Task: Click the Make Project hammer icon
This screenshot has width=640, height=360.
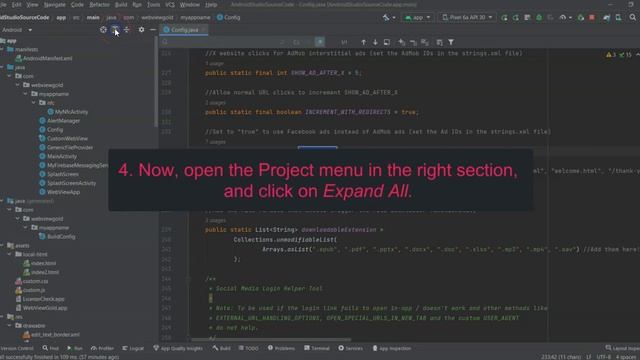Action: click(386, 18)
